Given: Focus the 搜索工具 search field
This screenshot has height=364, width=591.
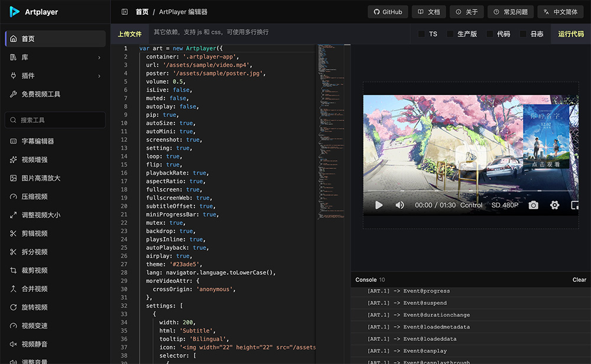Looking at the screenshot, I should tap(56, 120).
